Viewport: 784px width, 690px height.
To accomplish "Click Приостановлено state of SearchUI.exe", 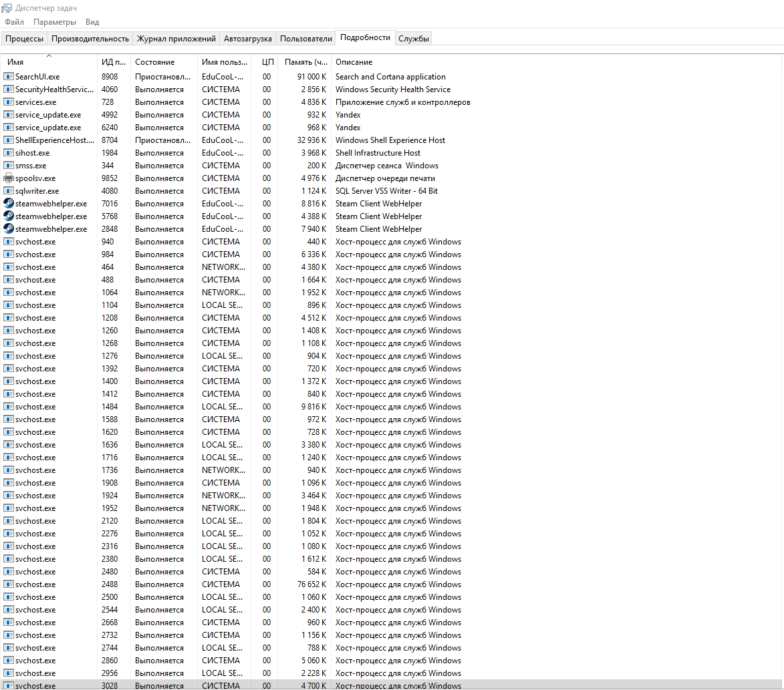I will [x=162, y=76].
